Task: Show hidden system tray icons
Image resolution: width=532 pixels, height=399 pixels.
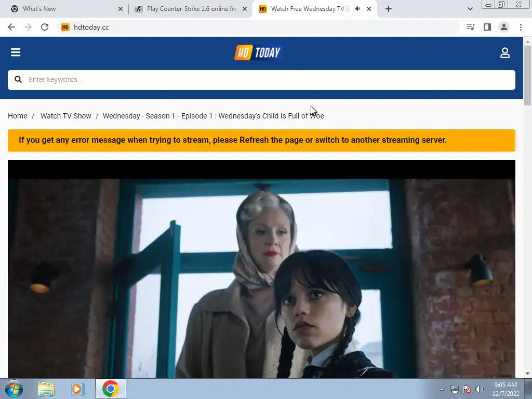Action: pyautogui.click(x=442, y=389)
